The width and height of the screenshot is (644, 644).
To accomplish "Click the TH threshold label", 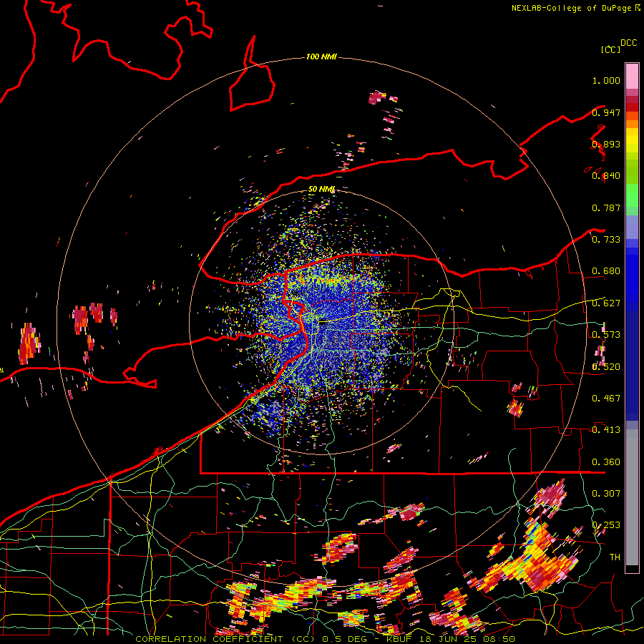I will [615, 557].
